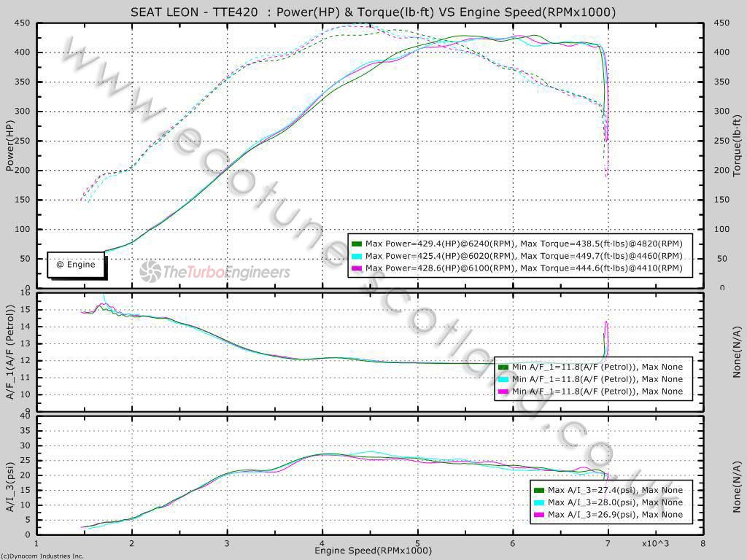Choose magenta swatch beside Max A/I_3=26.9
This screenshot has width=747, height=560.
point(539,515)
